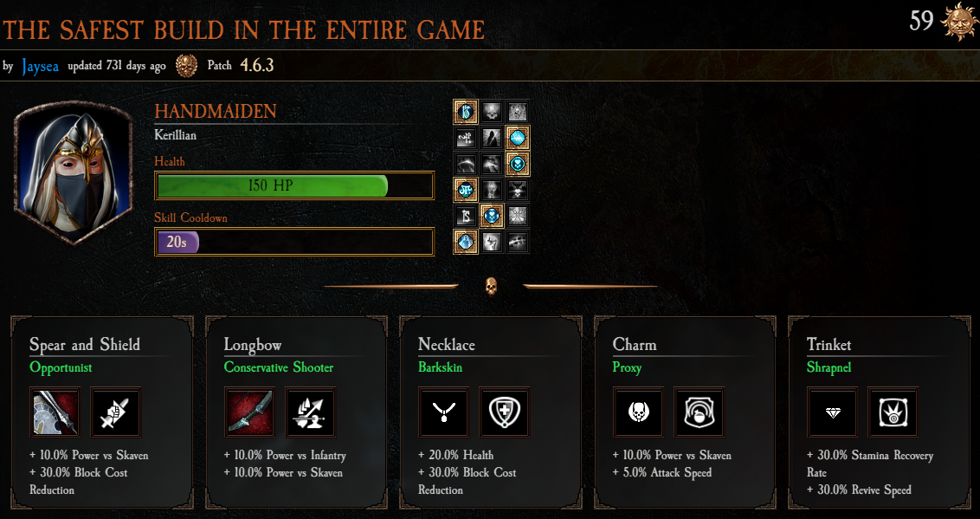This screenshot has width=980, height=519.
Task: Select the Shrapnel trait icon
Action: coord(893,412)
